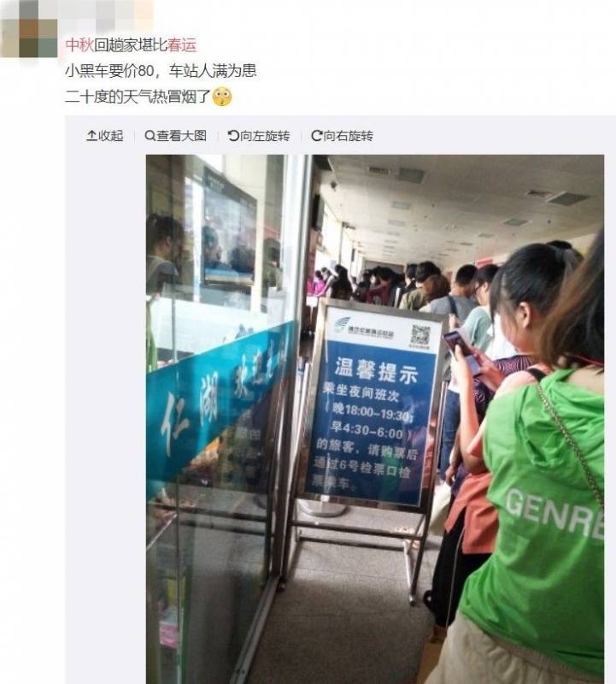The width and height of the screenshot is (616, 684).
Task: Click the phone held in the photo
Action: click(x=463, y=350)
